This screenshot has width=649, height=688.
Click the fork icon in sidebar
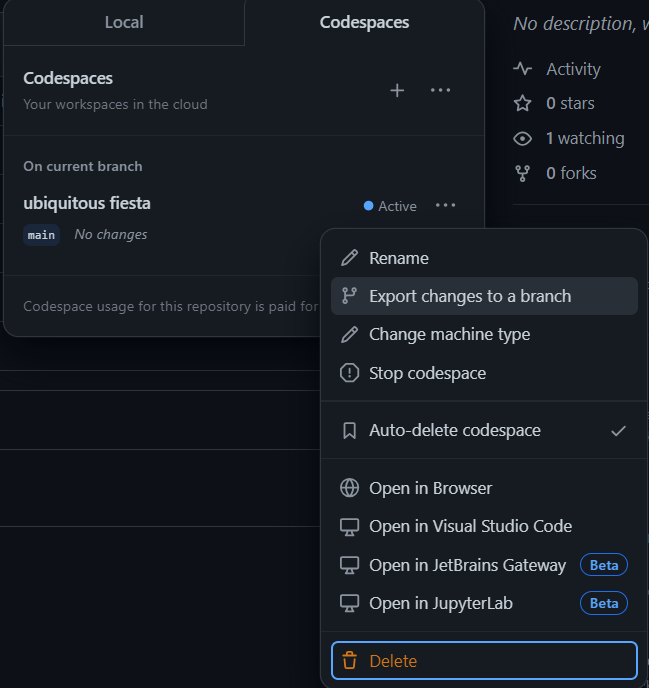[x=522, y=173]
